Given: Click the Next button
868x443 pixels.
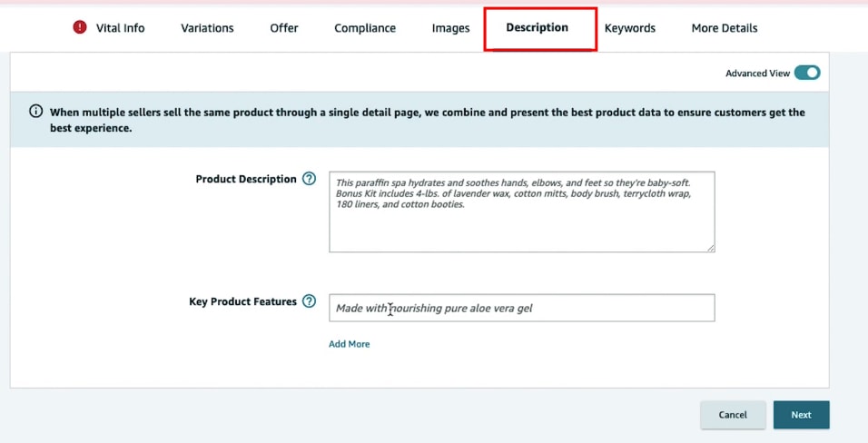Looking at the screenshot, I should coord(801,415).
